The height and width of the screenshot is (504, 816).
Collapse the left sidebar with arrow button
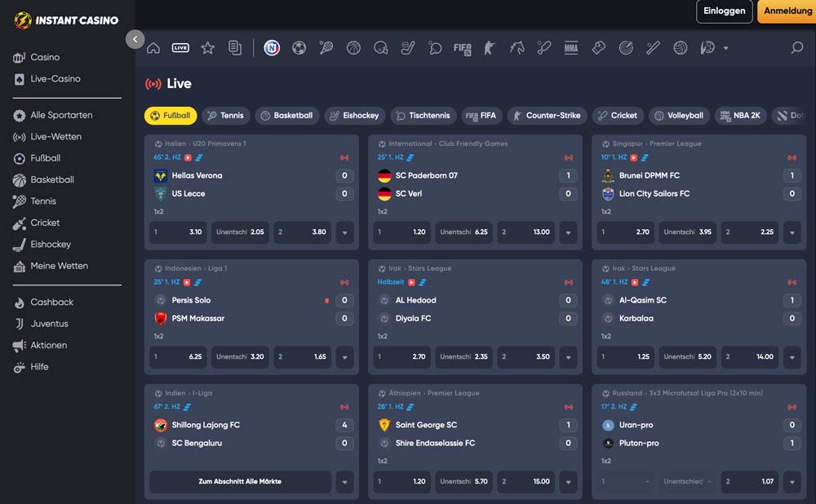tap(135, 39)
